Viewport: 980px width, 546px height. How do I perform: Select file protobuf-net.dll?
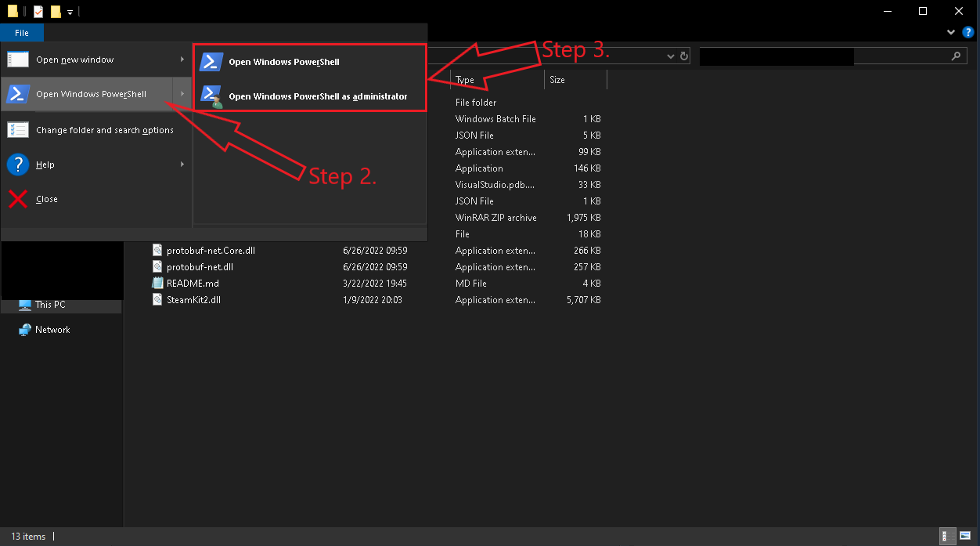pyautogui.click(x=200, y=267)
